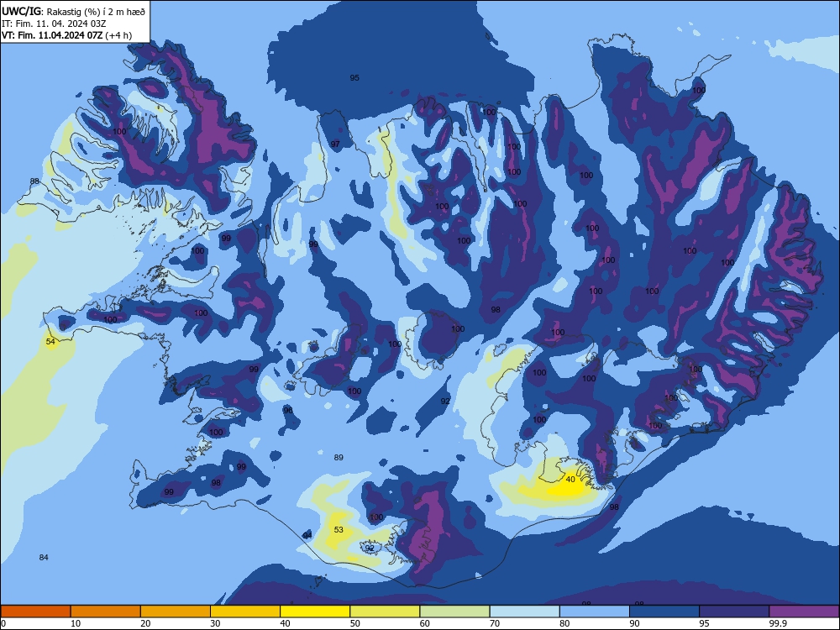Click the legend label "80"
This screenshot has width=840, height=630.
565,623
